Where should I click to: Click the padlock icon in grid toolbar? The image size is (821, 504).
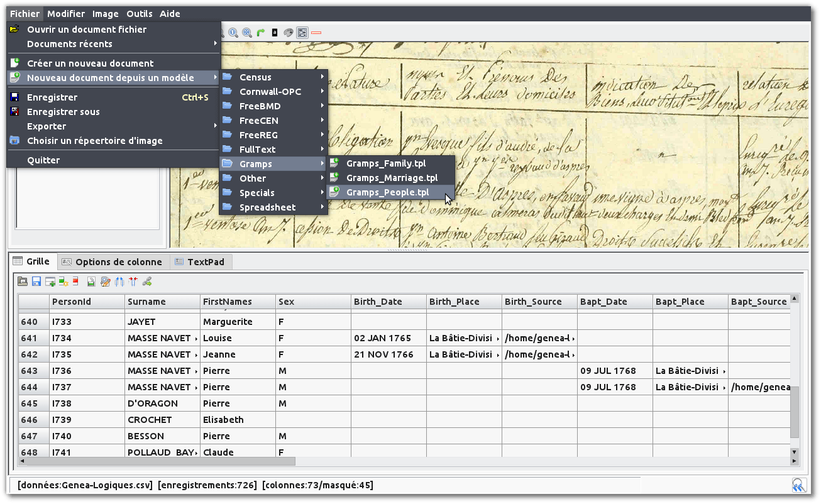(91, 282)
